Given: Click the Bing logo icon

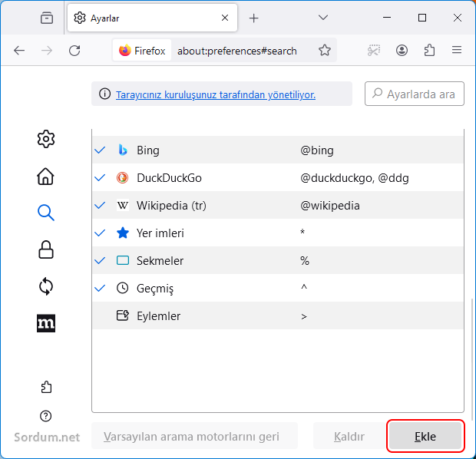Looking at the screenshot, I should click(123, 150).
